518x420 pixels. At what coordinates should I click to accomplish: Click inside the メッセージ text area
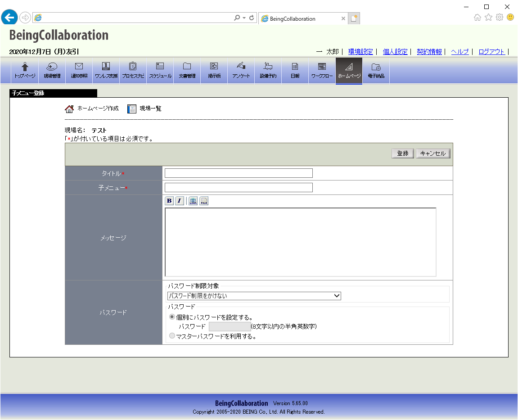(x=301, y=242)
